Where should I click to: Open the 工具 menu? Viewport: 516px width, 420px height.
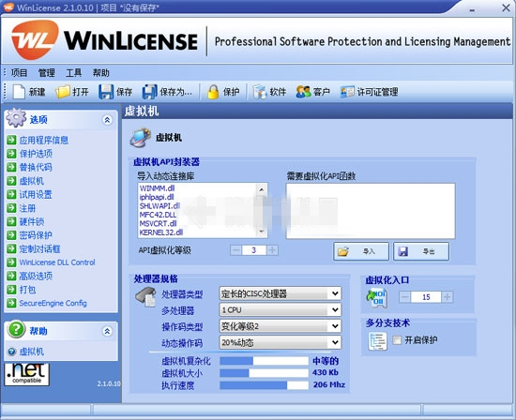click(74, 73)
